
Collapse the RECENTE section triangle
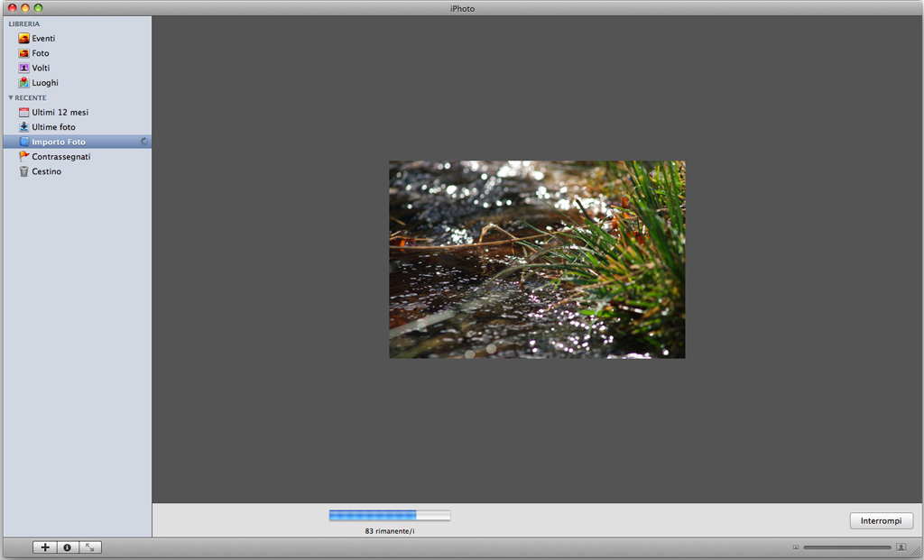[x=11, y=97]
